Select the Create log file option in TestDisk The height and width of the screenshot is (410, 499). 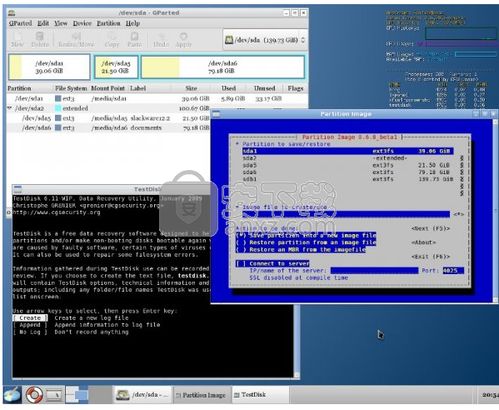click(30, 318)
